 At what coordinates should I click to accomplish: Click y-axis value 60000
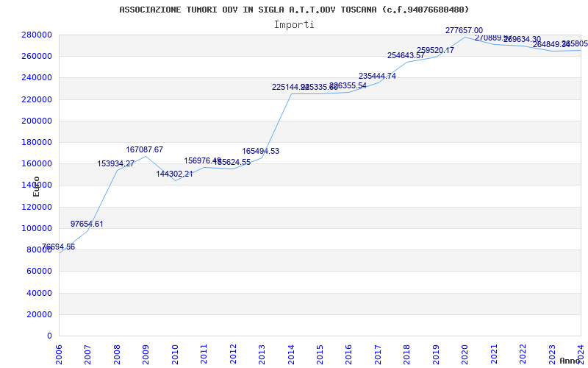41,271
